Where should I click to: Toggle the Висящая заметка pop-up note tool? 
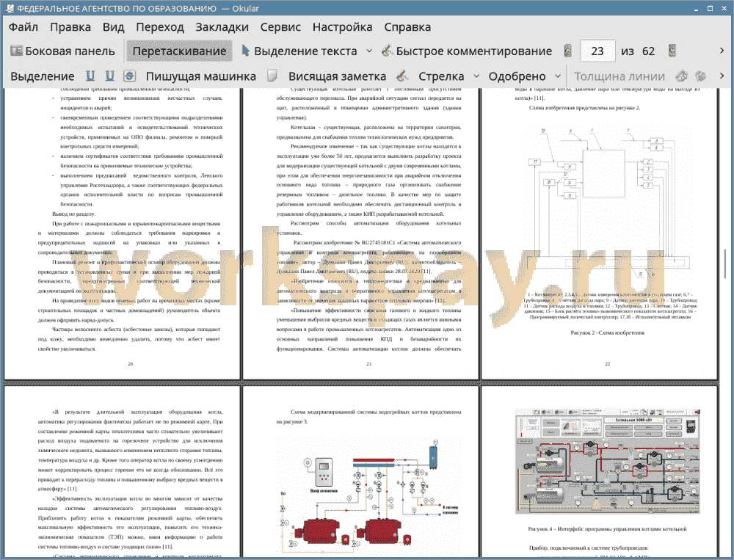337,76
